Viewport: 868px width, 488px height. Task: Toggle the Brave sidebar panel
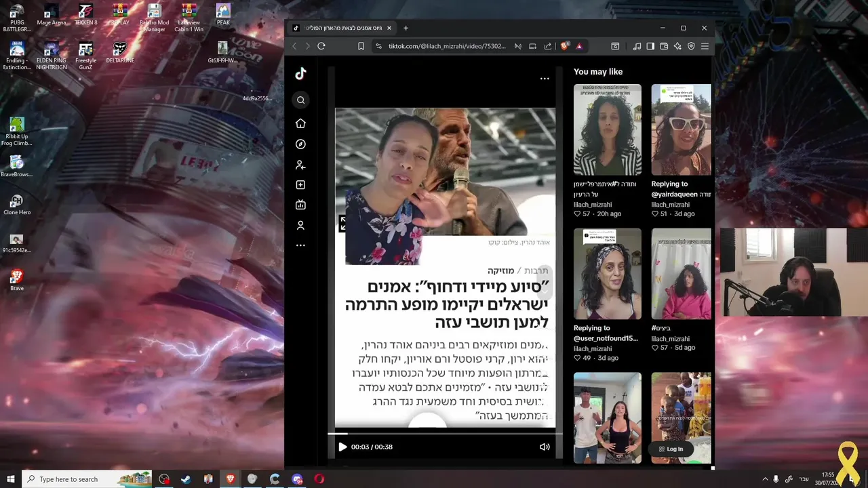[x=650, y=46]
